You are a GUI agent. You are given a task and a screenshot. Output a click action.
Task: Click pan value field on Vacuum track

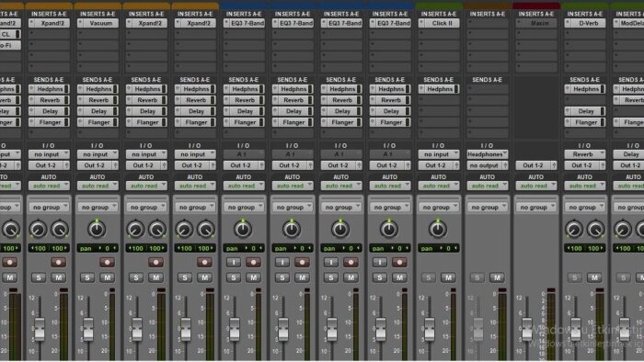[98, 248]
